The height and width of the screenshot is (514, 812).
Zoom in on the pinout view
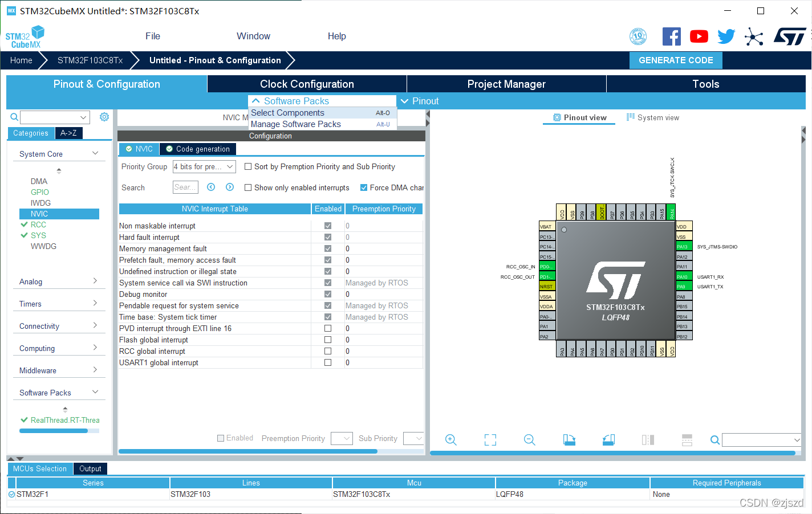tap(450, 440)
